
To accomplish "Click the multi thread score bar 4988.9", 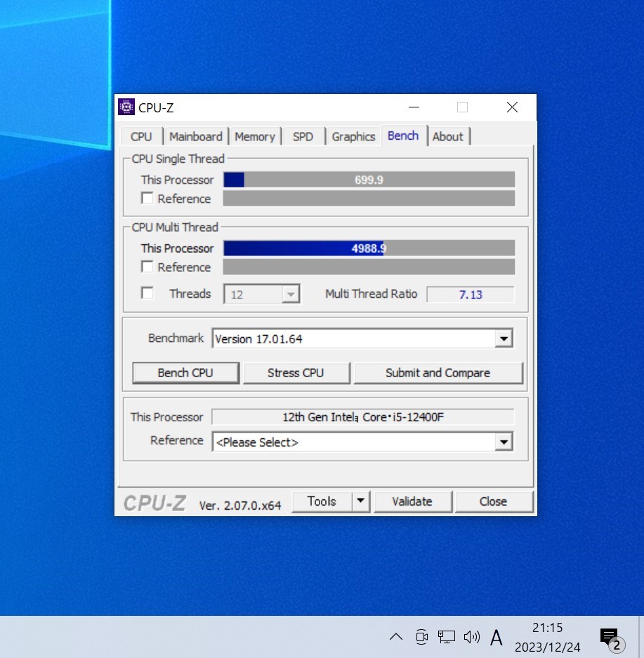I will click(x=369, y=248).
